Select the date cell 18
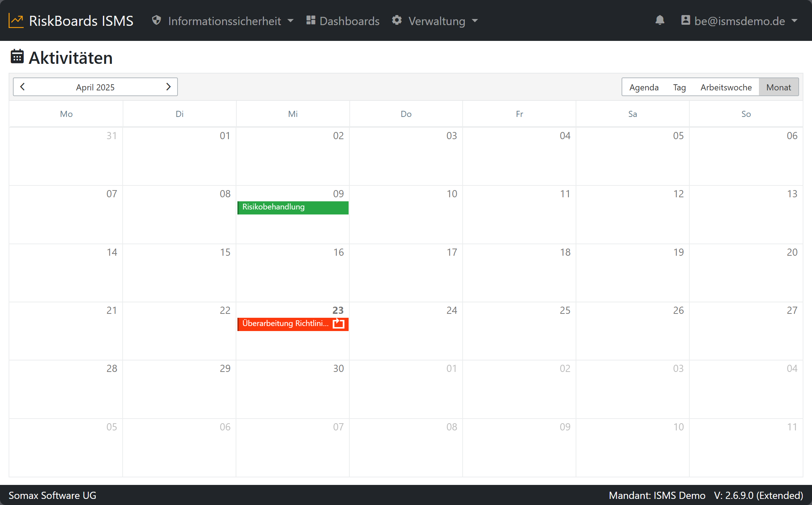This screenshot has width=812, height=505. coord(519,273)
